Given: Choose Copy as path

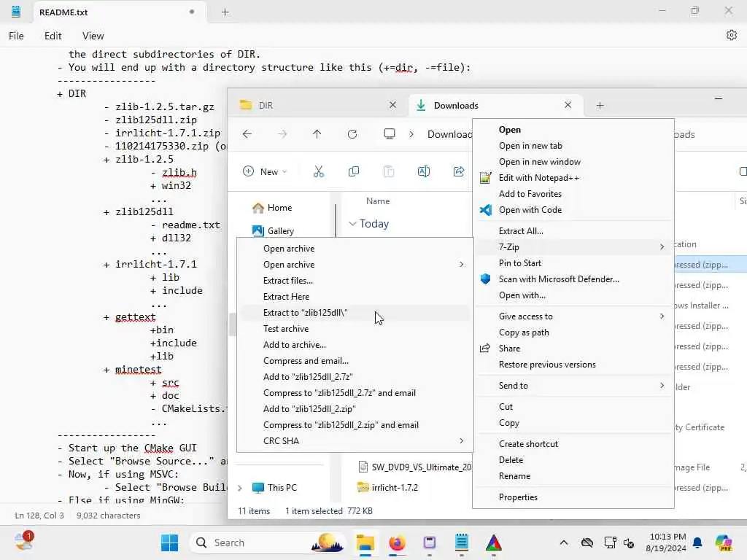Looking at the screenshot, I should [573, 332].
